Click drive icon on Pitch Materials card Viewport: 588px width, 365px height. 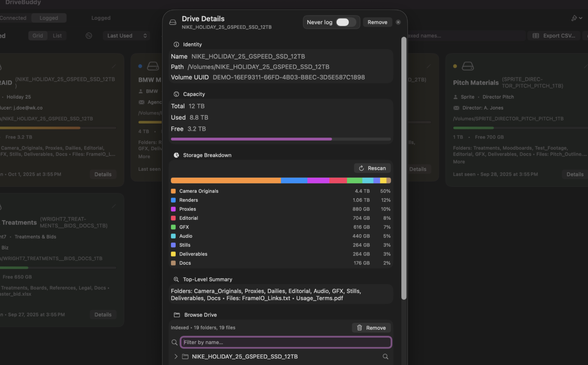468,66
